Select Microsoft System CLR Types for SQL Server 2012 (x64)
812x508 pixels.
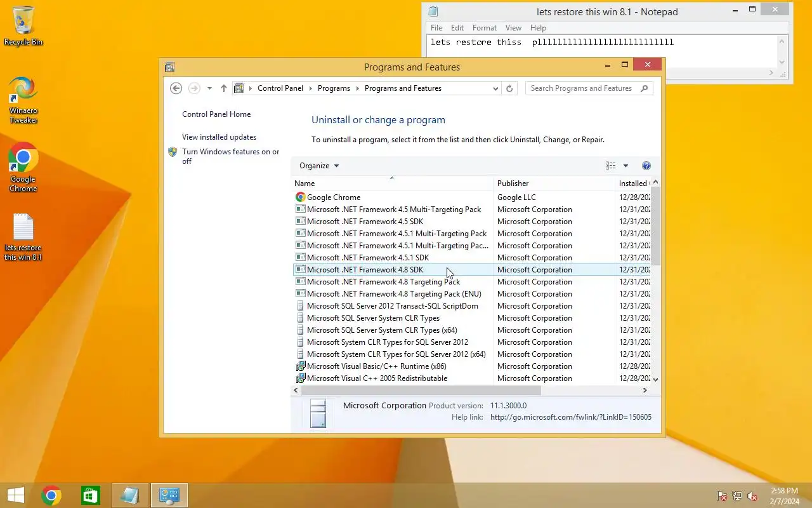473,354
